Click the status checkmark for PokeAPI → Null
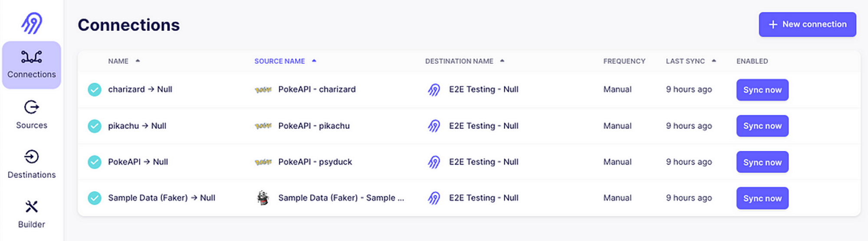868x241 pixels. tap(95, 162)
